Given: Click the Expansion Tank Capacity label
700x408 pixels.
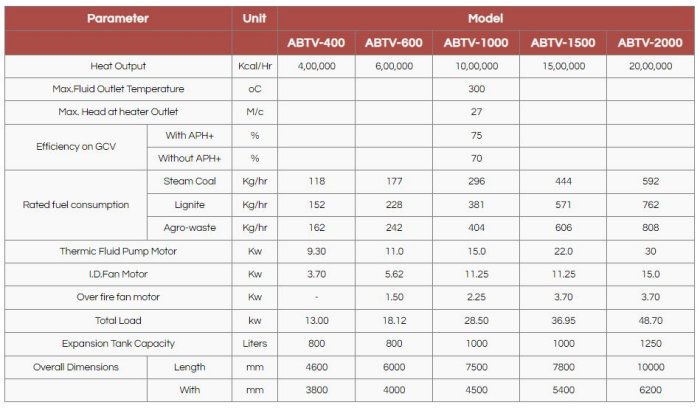Looking at the screenshot, I should click(118, 344).
